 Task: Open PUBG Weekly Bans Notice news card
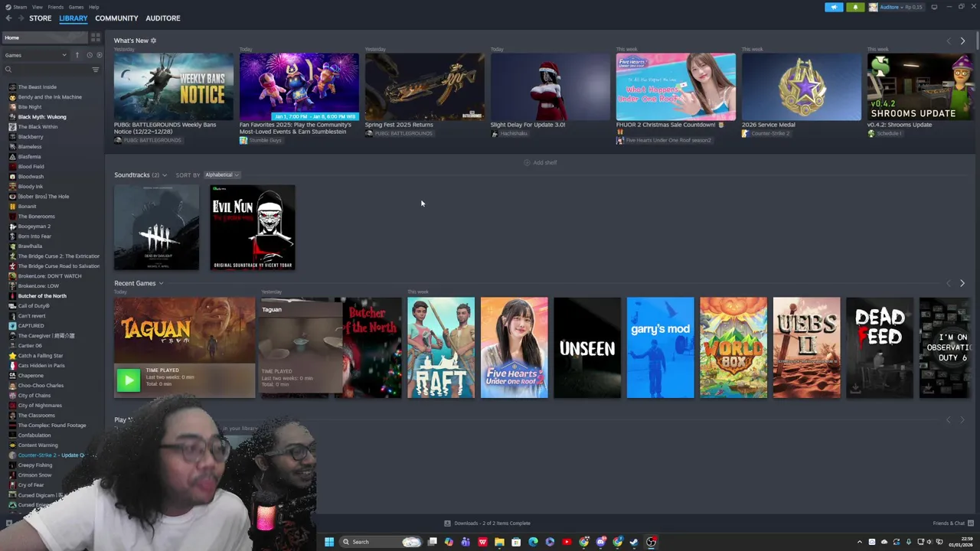click(x=174, y=86)
